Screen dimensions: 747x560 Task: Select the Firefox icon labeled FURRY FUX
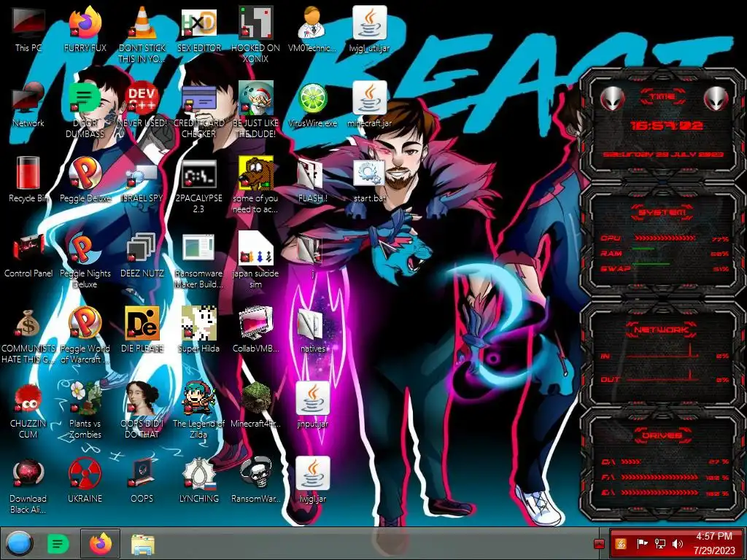coord(85,29)
